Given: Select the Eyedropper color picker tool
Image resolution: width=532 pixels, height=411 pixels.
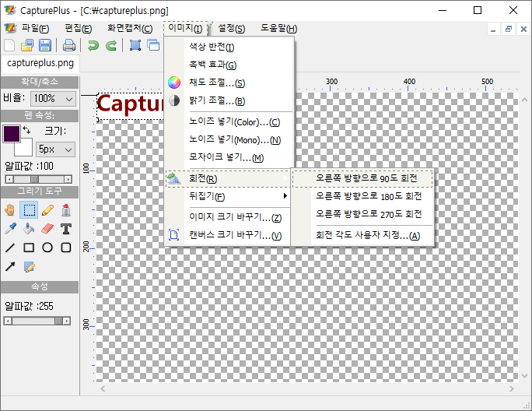Looking at the screenshot, I should (x=10, y=229).
